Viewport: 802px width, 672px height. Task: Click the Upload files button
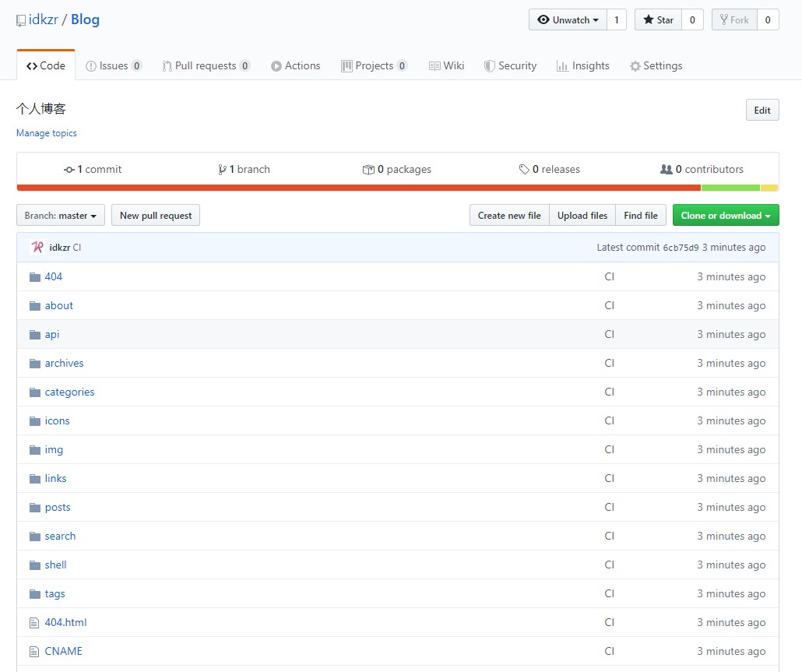pos(582,216)
